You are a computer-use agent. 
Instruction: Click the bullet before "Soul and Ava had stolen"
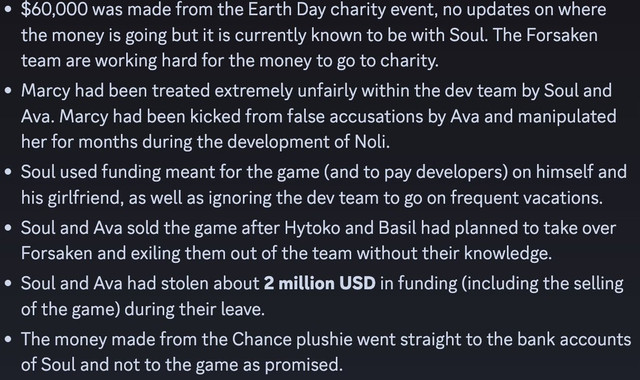click(x=8, y=284)
